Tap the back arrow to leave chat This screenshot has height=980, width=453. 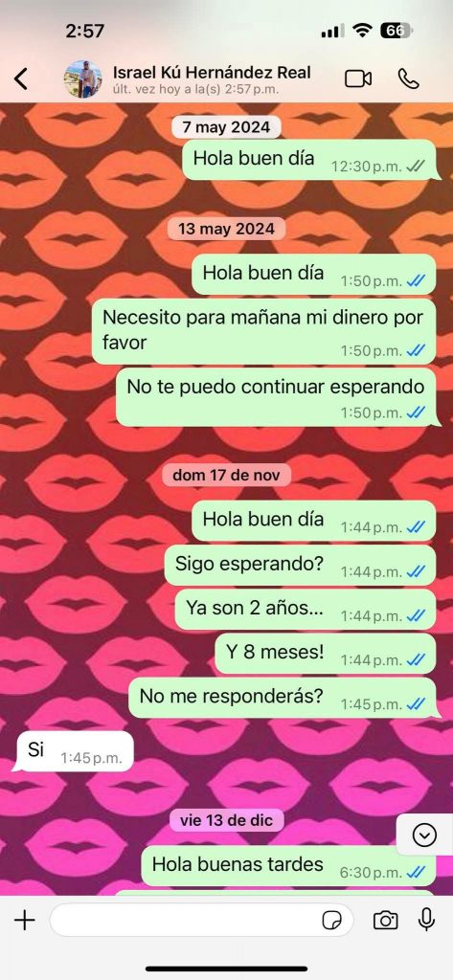(21, 79)
